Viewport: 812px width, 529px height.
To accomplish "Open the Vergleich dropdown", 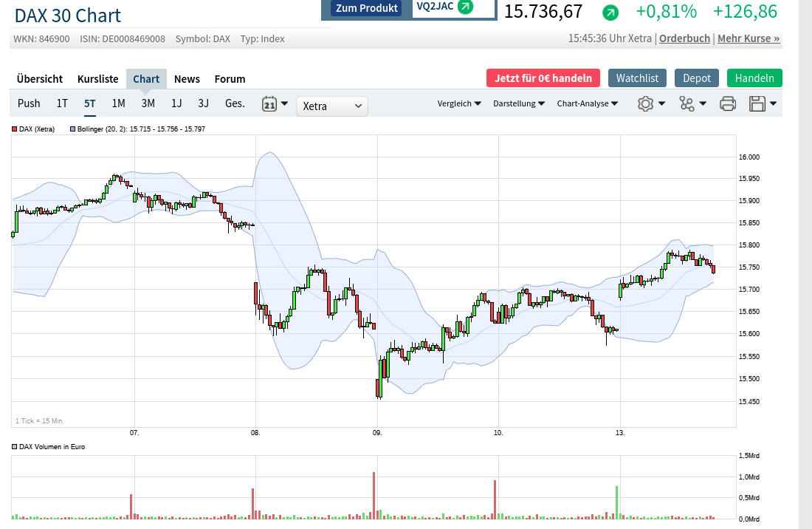I will click(459, 103).
